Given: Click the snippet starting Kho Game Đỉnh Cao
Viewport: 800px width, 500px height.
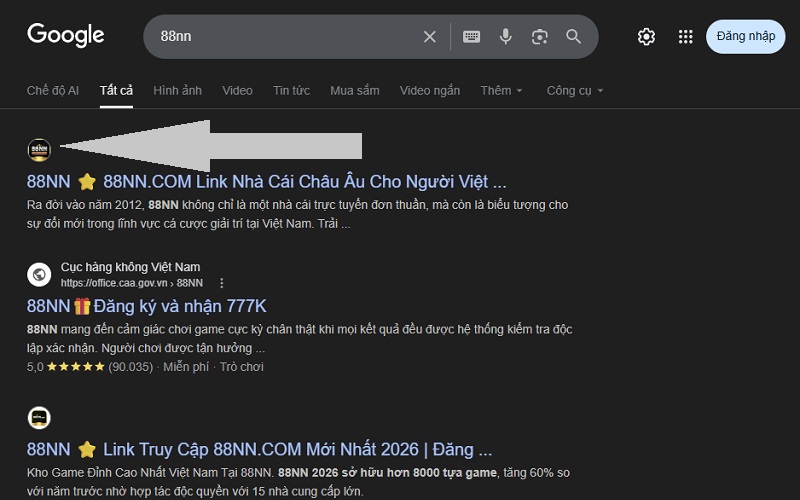Looking at the screenshot, I should pyautogui.click(x=298, y=482).
